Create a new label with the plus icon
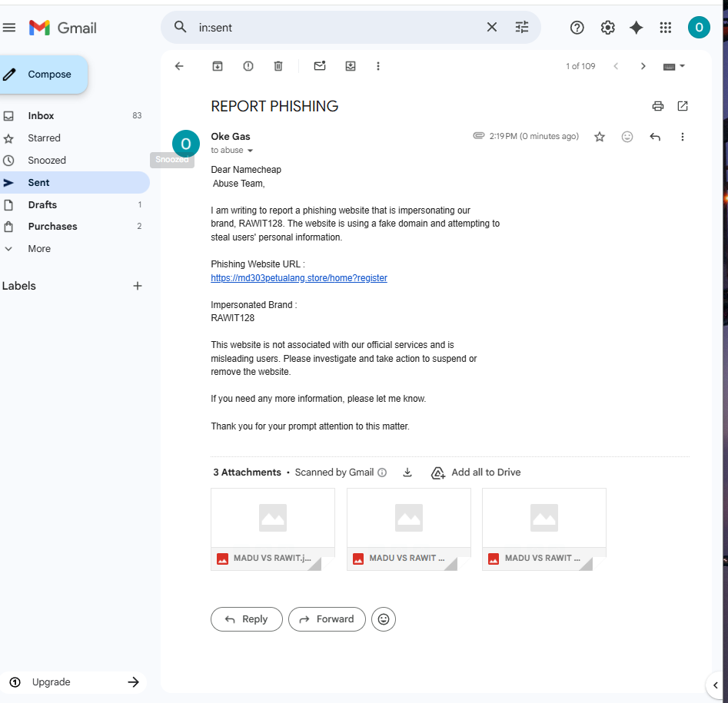 [x=138, y=286]
